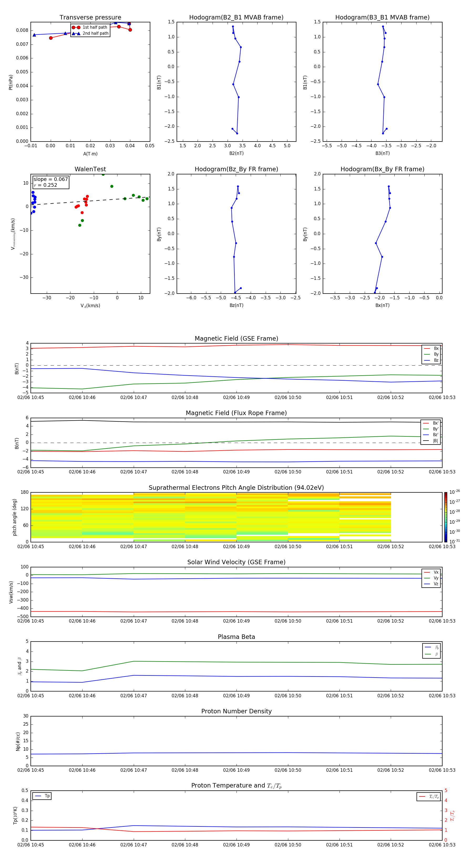Click the 'By' entry in GSE legend
Screen dimensions: 473x868
coord(431,354)
